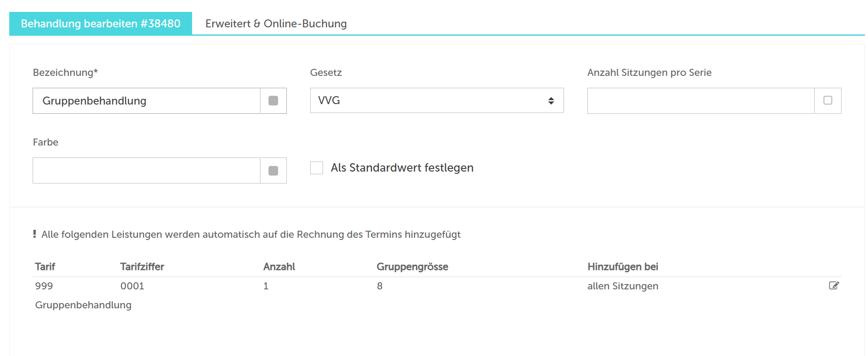Click the Hinzufügen bei column header

[x=622, y=267]
